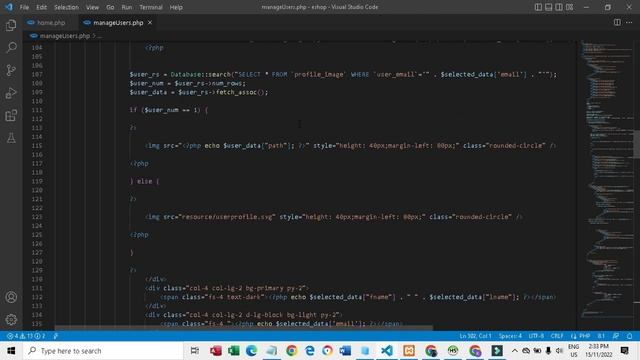Open Task View on the taskbar
The width and height of the screenshot is (640, 360).
click(x=195, y=351)
